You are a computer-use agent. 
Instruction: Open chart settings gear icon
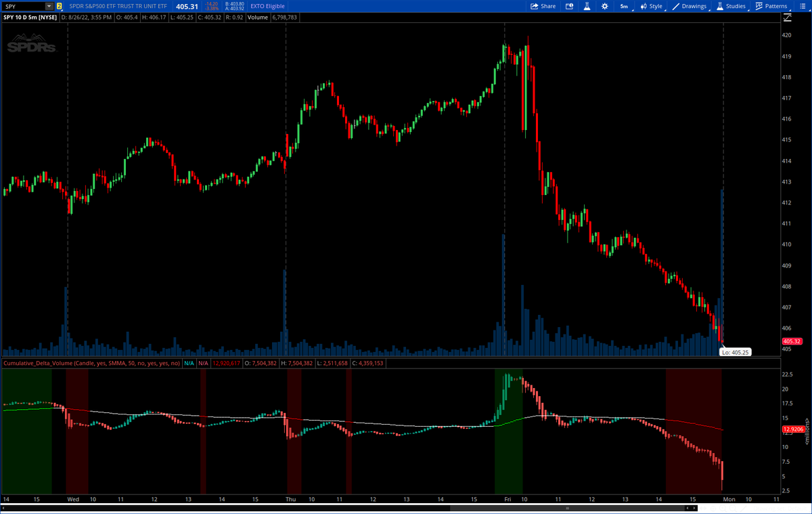(x=604, y=6)
